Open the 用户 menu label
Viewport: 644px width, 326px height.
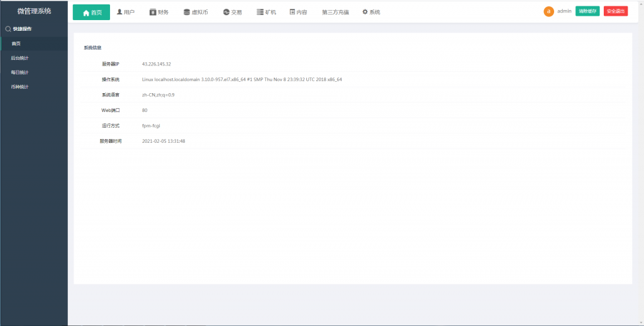[x=130, y=12]
